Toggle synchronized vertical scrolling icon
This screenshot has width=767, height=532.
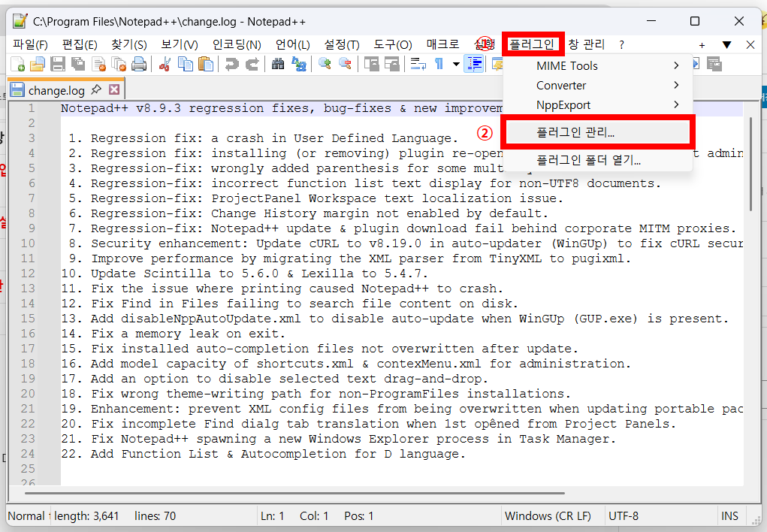(371, 64)
